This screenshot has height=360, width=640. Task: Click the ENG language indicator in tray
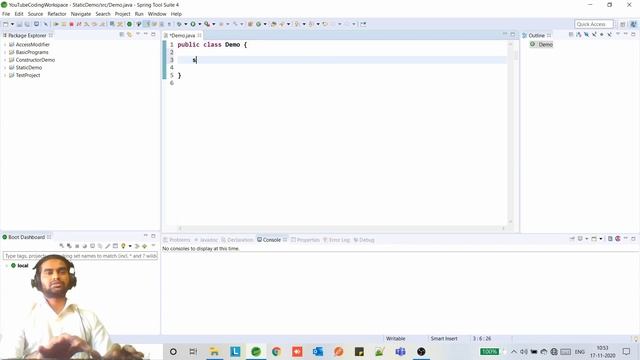tap(580, 351)
